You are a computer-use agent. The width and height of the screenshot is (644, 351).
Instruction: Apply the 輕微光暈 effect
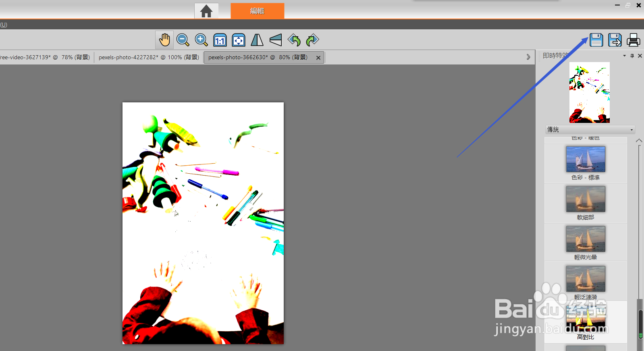click(x=586, y=243)
